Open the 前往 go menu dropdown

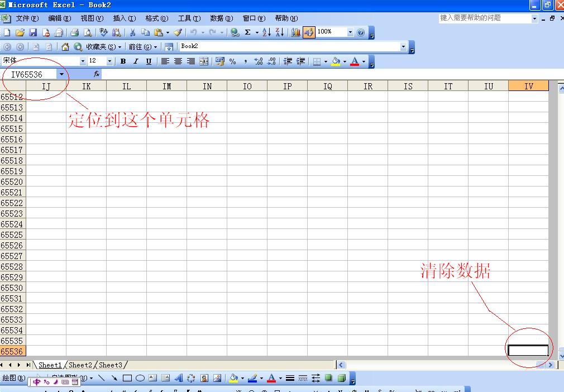143,47
